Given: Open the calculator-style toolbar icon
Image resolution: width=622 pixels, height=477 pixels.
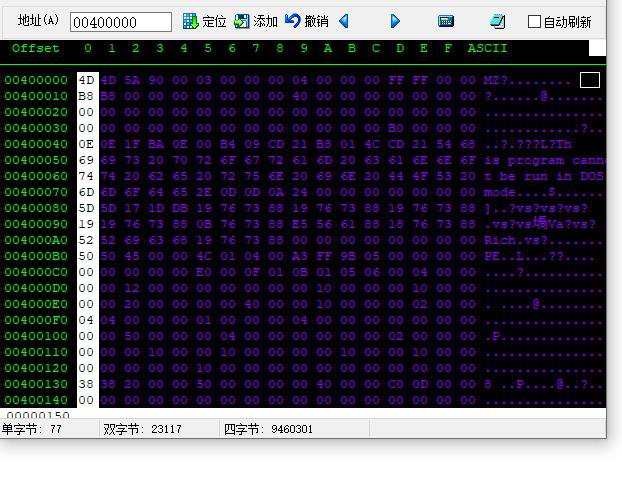Looking at the screenshot, I should [x=446, y=21].
